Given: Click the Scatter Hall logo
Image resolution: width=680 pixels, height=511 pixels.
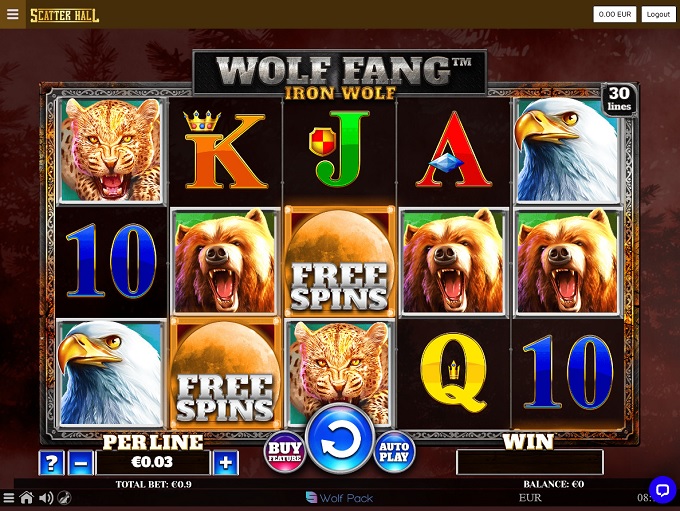Looking at the screenshot, I should (64, 15).
